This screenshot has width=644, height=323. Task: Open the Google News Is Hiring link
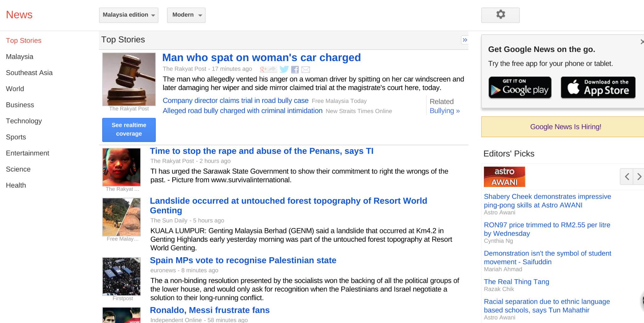565,127
